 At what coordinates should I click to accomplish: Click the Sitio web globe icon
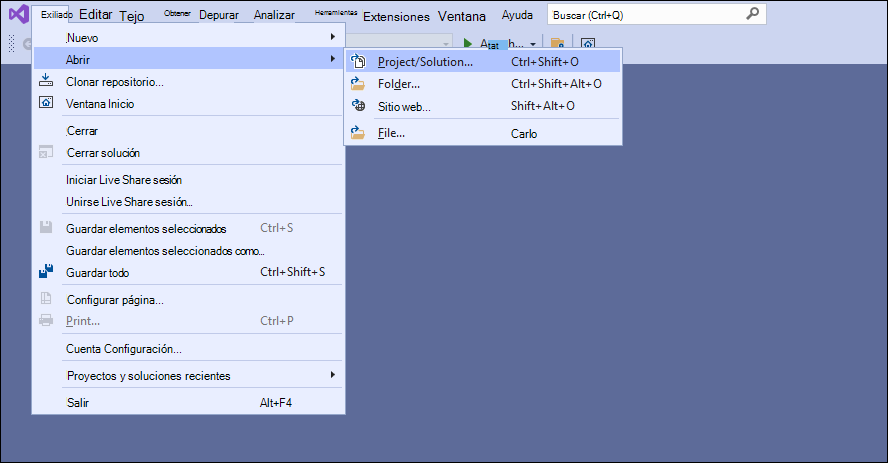[x=358, y=105]
